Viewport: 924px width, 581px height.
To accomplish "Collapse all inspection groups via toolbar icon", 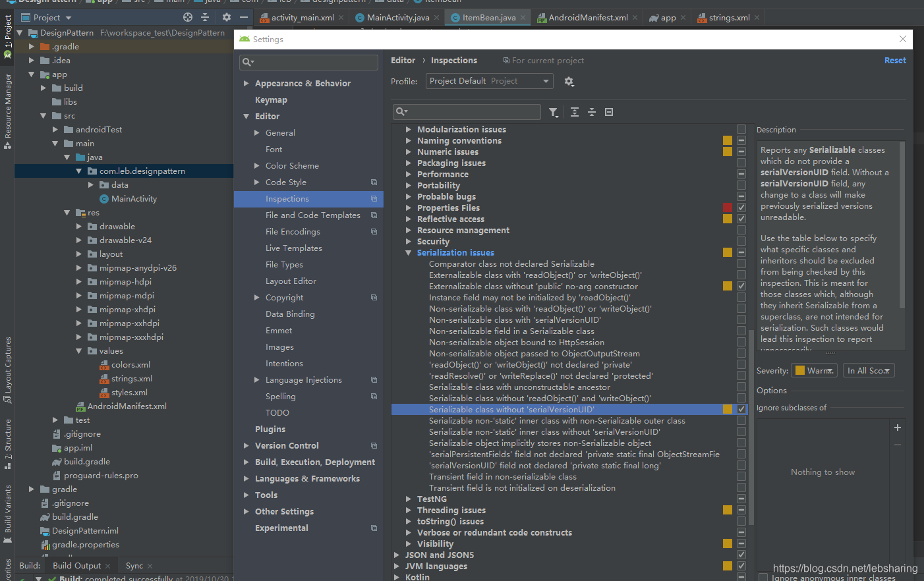I will tap(591, 112).
